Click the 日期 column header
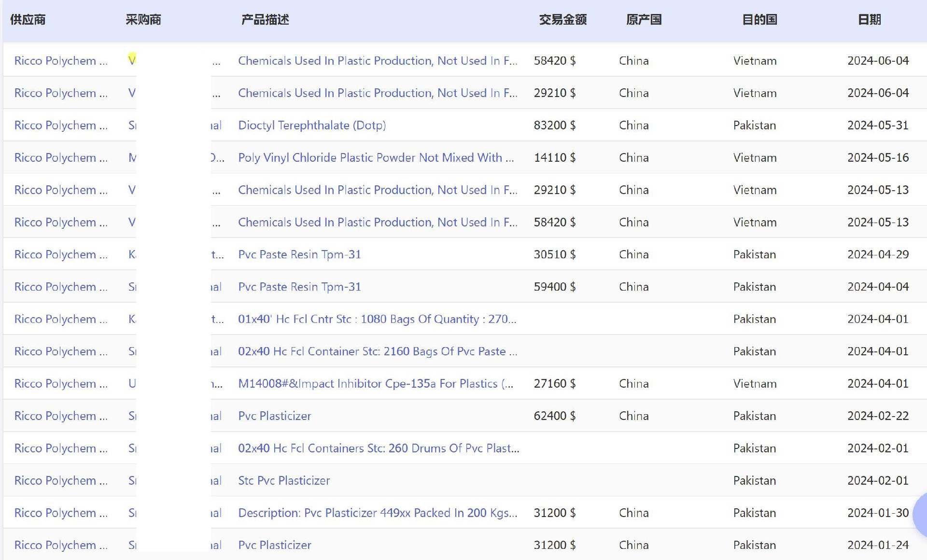The height and width of the screenshot is (560, 927). pos(870,20)
